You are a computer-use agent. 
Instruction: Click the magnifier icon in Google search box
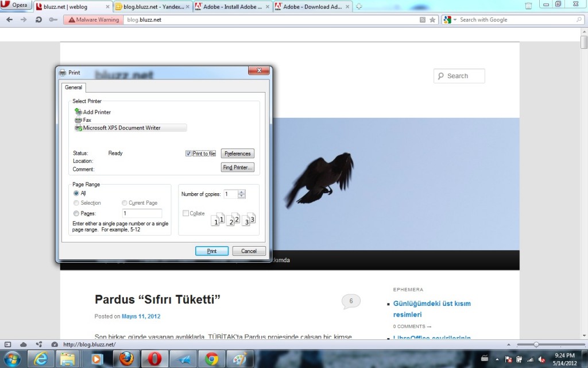(579, 20)
